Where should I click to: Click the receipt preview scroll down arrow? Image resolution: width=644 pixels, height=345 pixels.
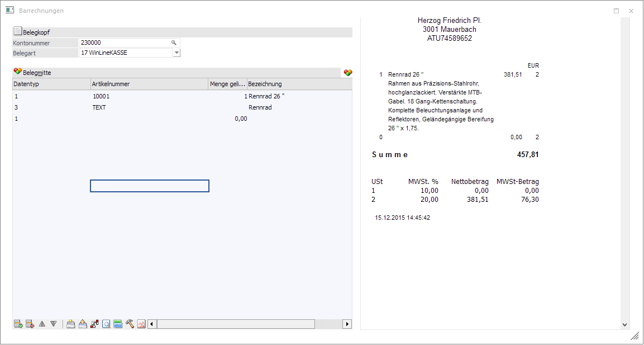(x=624, y=325)
